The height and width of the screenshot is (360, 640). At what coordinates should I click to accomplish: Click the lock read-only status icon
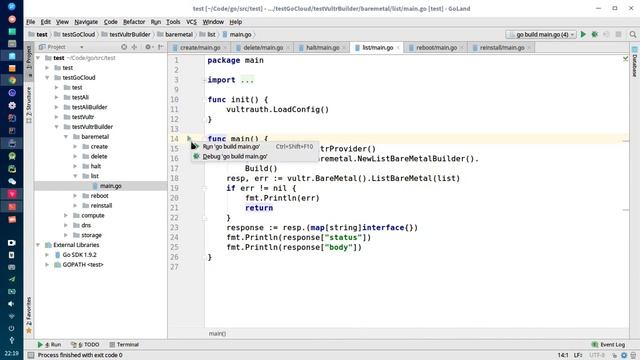point(614,356)
